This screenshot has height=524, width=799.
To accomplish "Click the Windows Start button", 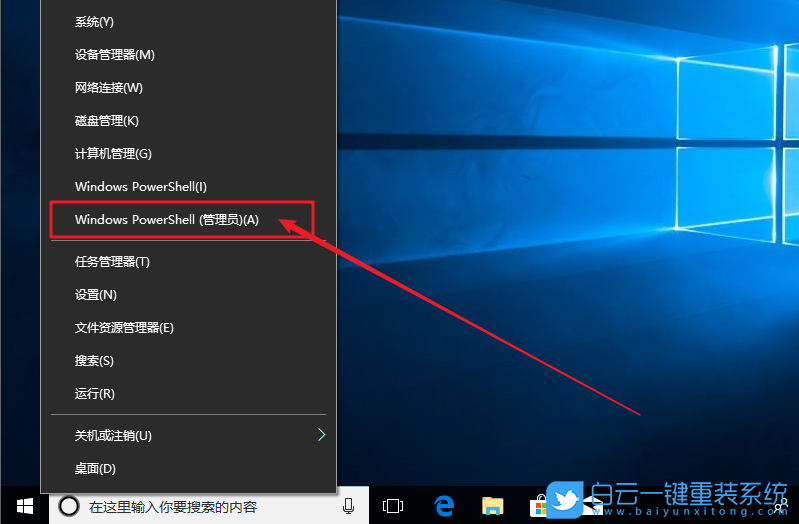I will point(24,506).
